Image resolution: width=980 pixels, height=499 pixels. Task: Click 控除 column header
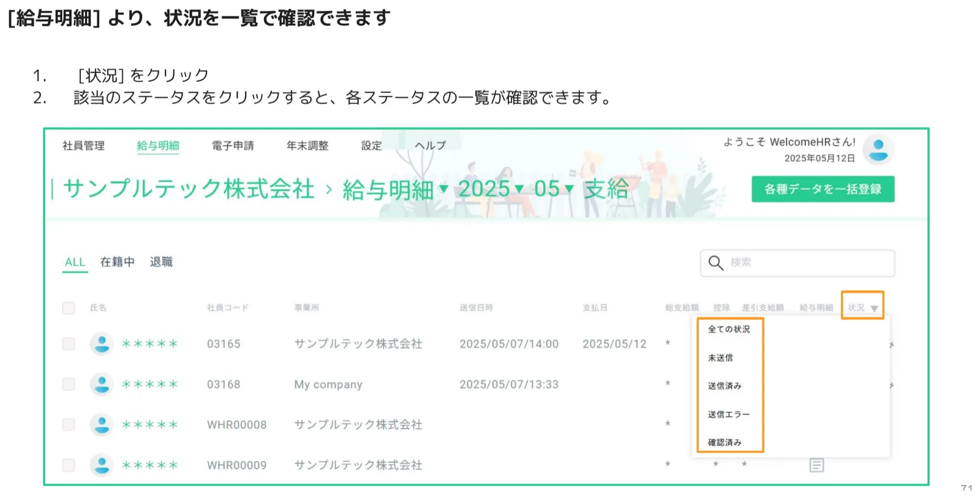(722, 308)
